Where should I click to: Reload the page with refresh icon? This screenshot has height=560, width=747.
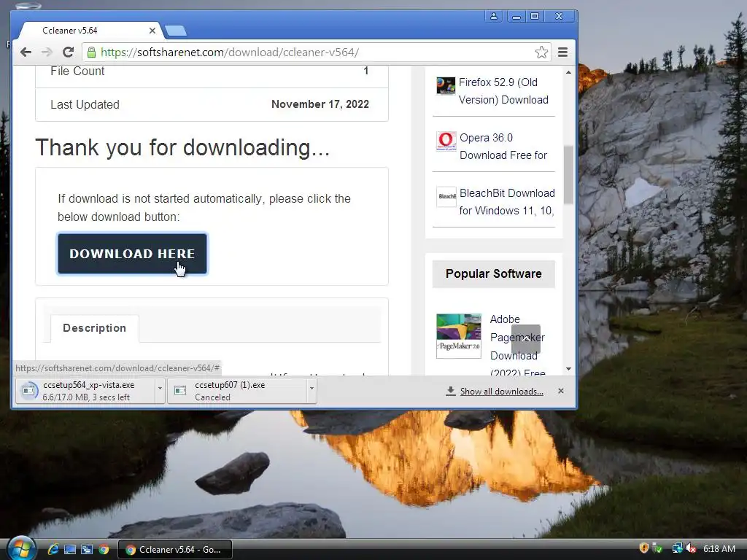[x=68, y=52]
